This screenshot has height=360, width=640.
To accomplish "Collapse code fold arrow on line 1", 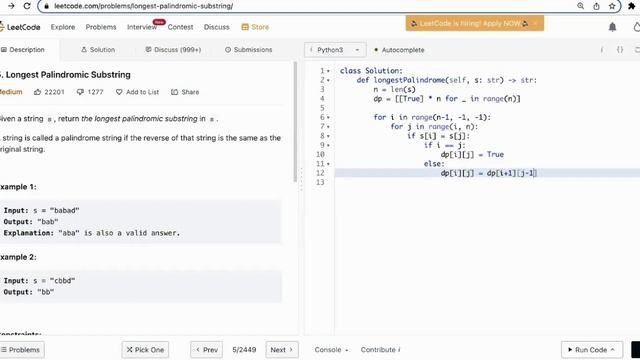I will [328, 71].
